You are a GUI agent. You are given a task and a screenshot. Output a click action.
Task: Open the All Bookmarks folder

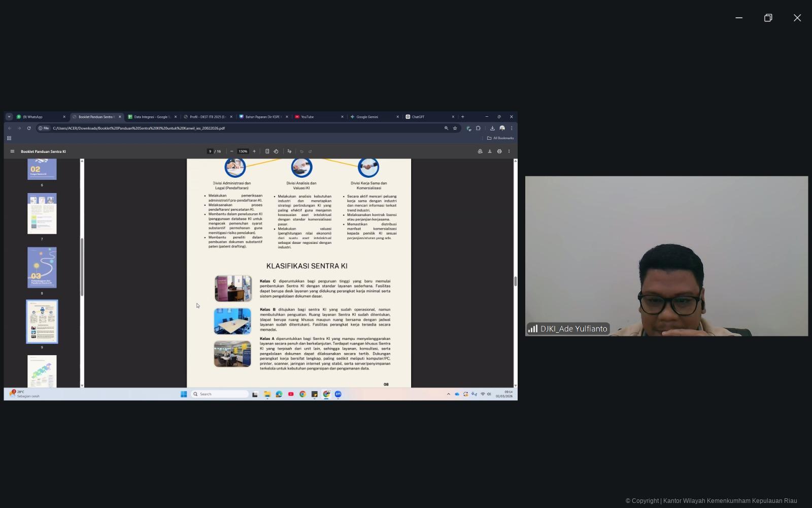coord(500,138)
